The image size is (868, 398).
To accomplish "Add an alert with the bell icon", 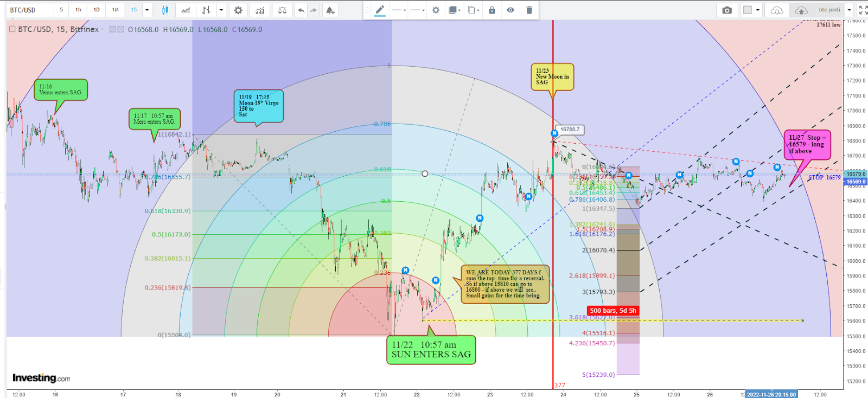I will tap(330, 10).
